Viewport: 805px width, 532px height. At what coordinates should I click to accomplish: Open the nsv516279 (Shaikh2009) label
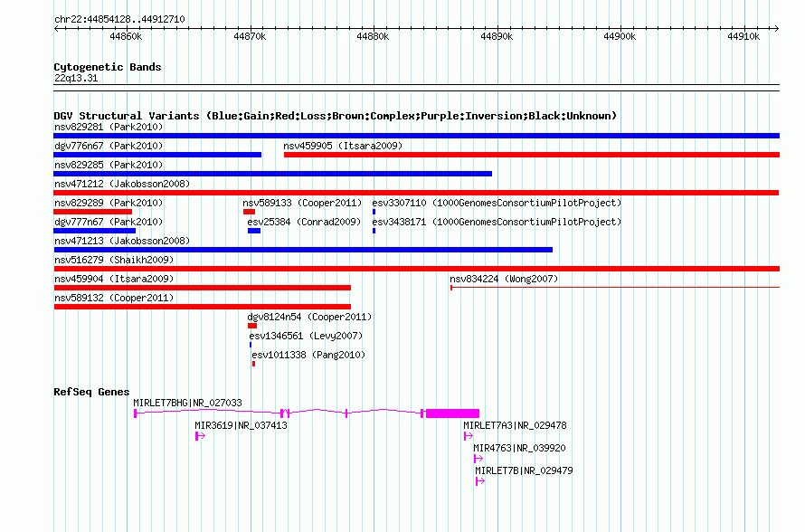click(114, 260)
